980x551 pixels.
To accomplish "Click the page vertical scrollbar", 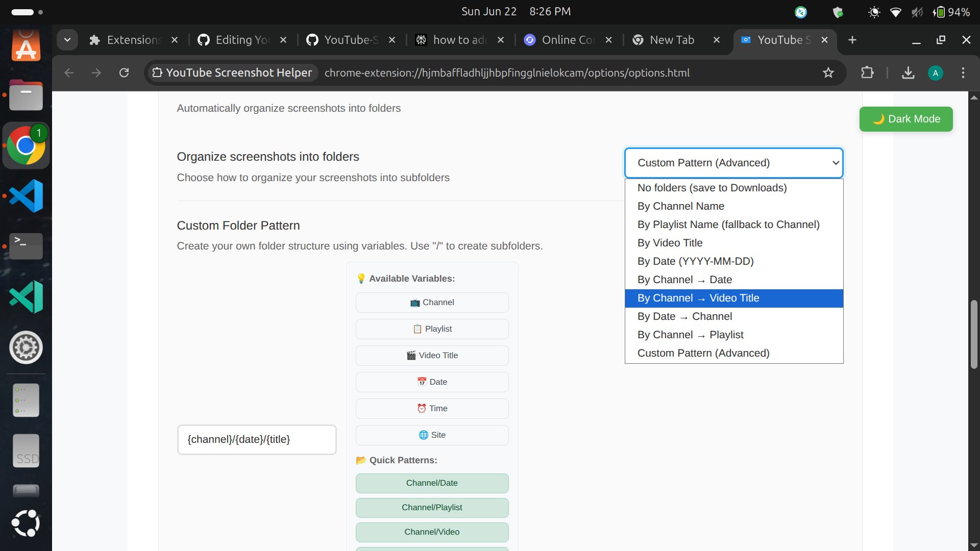I will (974, 334).
